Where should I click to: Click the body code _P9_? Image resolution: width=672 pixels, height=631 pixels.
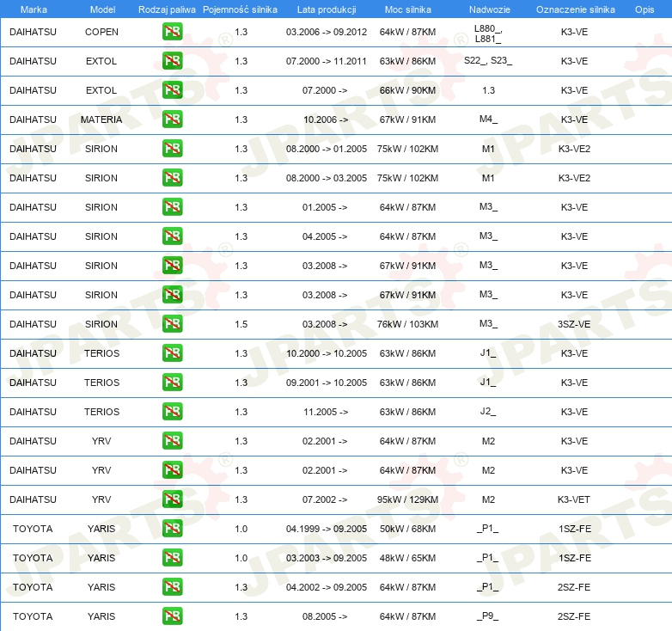(x=488, y=616)
